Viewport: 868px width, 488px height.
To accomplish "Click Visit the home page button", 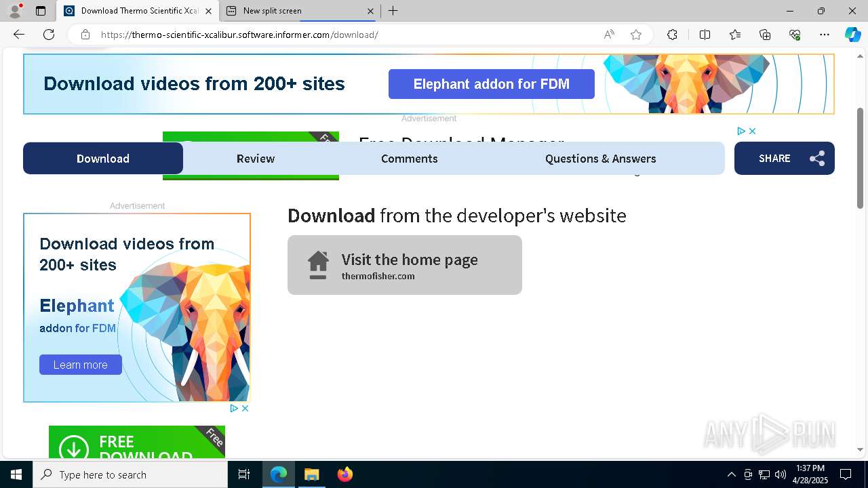I will [x=405, y=265].
